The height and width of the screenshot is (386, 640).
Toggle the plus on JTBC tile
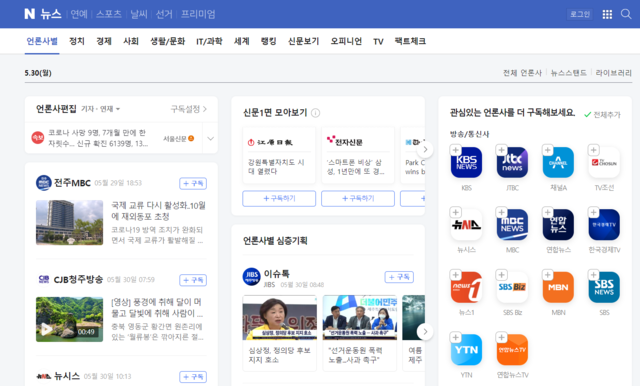pyautogui.click(x=501, y=150)
